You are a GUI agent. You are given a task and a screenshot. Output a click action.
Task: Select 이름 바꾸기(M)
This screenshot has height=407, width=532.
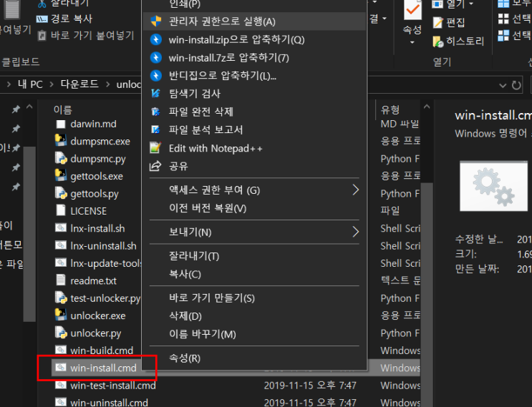(x=254, y=334)
